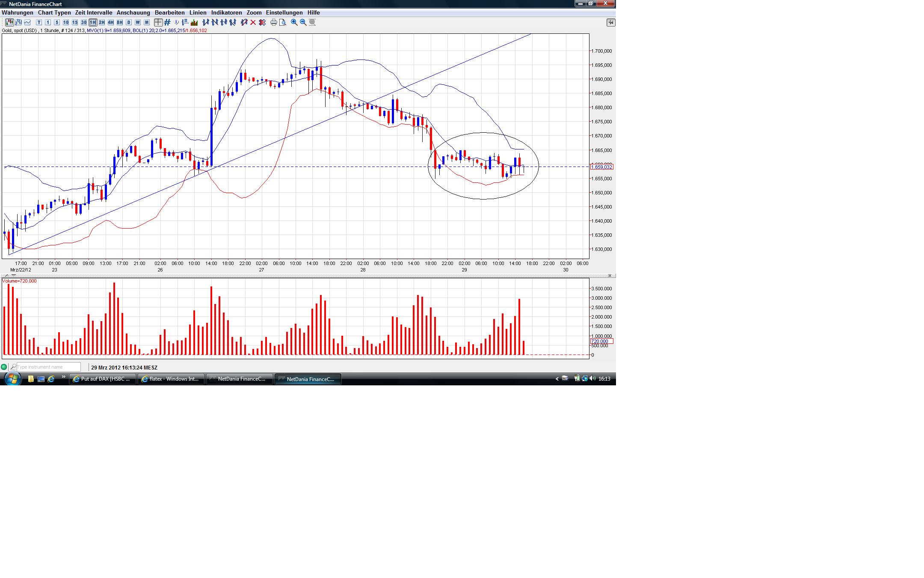
Task: Select the 4H time interval button
Action: tap(111, 22)
